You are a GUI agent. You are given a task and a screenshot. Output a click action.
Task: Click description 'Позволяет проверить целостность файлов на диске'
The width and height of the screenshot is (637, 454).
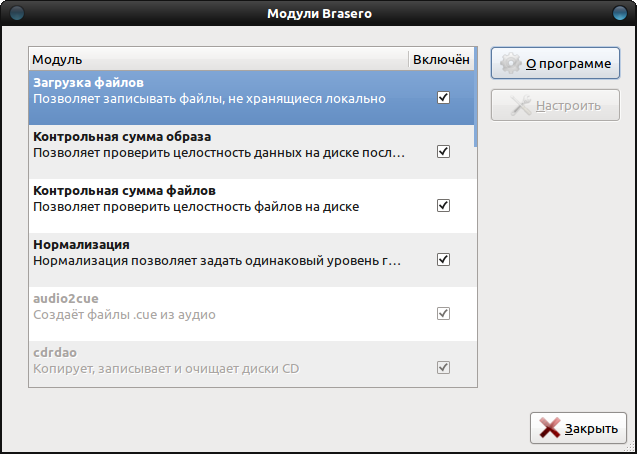pyautogui.click(x=196, y=207)
